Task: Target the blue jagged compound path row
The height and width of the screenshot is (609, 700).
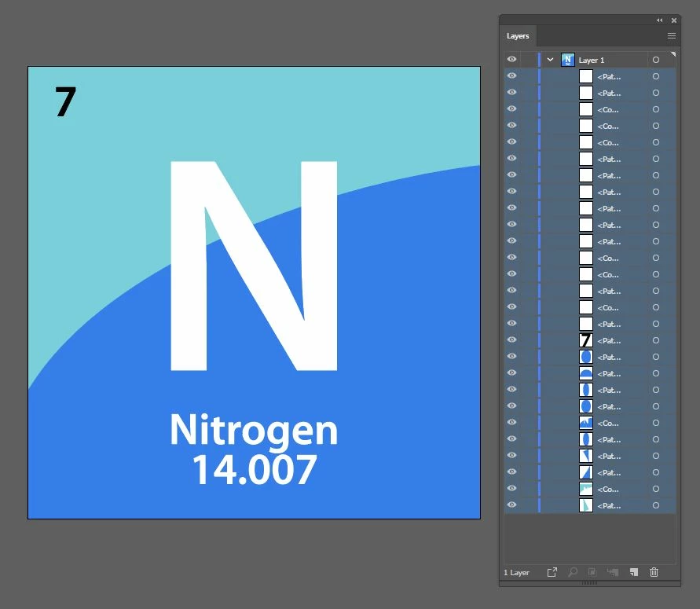Action: point(656,423)
